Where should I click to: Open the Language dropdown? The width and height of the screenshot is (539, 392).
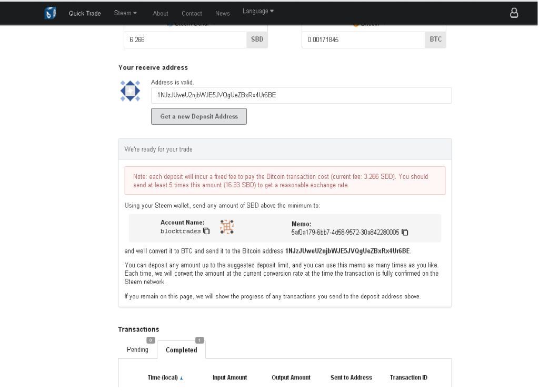click(258, 12)
